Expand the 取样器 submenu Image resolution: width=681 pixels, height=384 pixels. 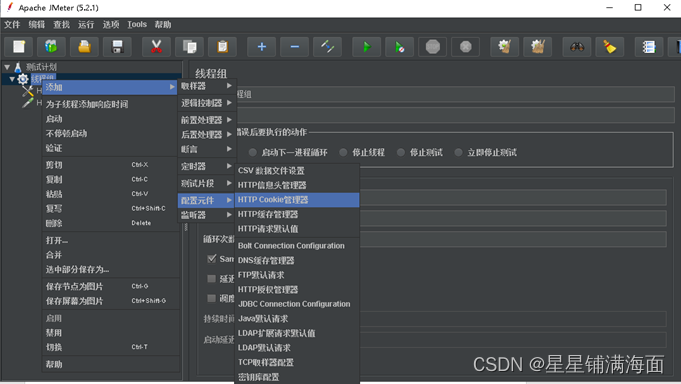click(206, 86)
